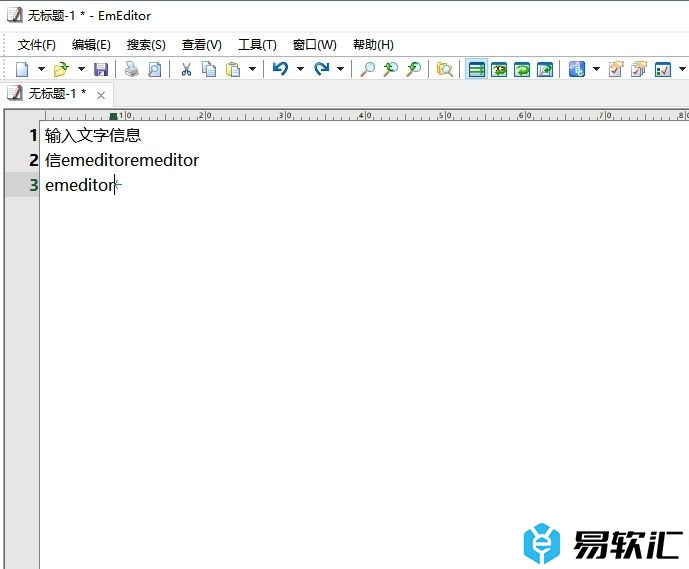The width and height of the screenshot is (689, 569).
Task: Toggle Wrap by Page mode
Action: point(545,69)
